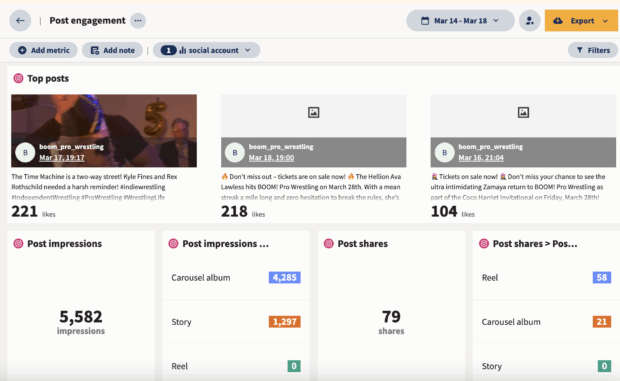Click the Add note button
Screen dimensions: 620x381
click(x=112, y=50)
